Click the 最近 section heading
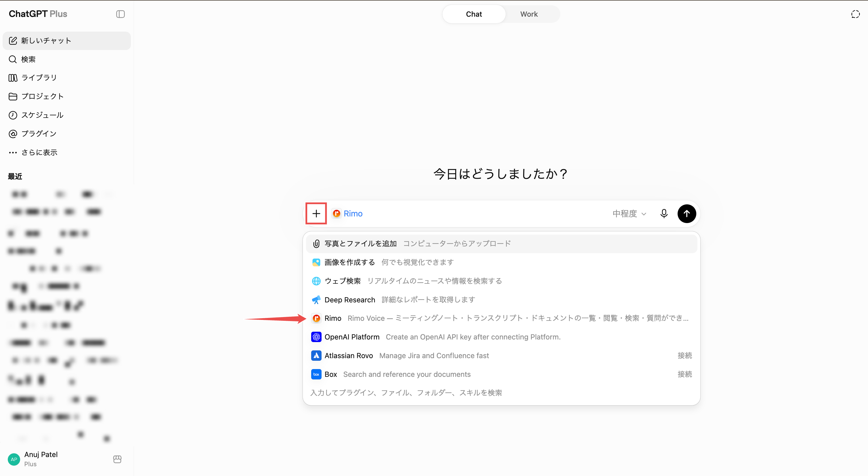 (15, 176)
